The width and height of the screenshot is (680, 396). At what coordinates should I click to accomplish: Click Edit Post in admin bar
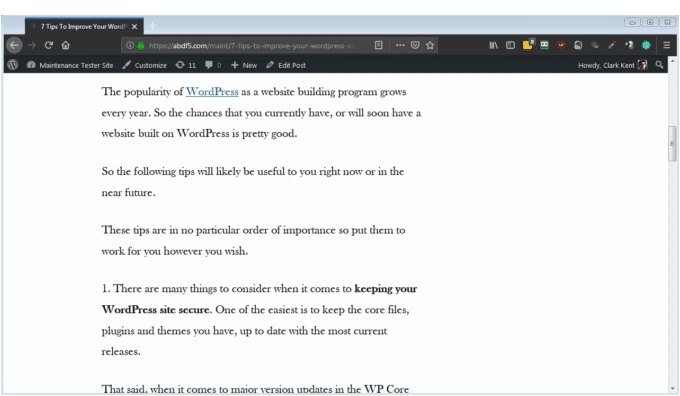[x=286, y=65]
